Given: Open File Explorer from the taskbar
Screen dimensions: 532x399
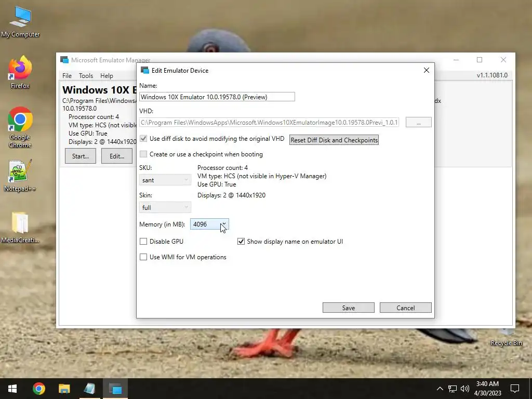Looking at the screenshot, I should tap(64, 389).
